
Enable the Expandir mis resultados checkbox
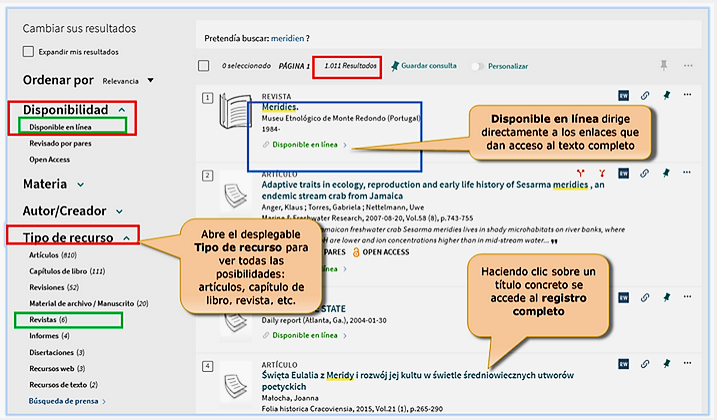29,51
